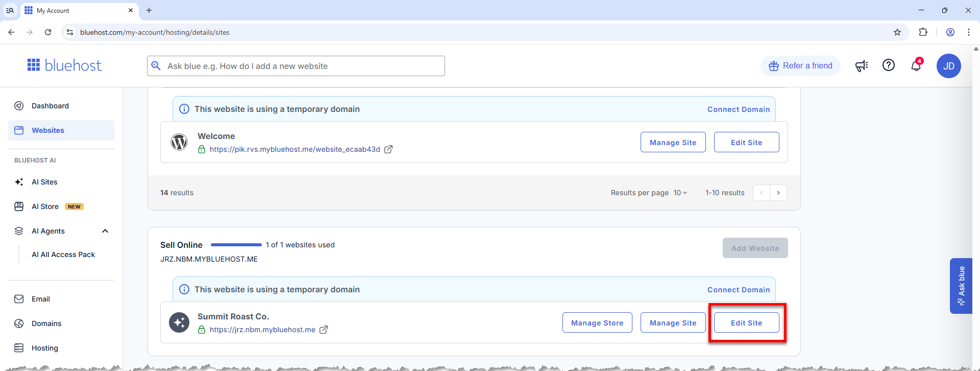
Task: Click the Summit Roast Co. site name
Action: pyautogui.click(x=233, y=316)
